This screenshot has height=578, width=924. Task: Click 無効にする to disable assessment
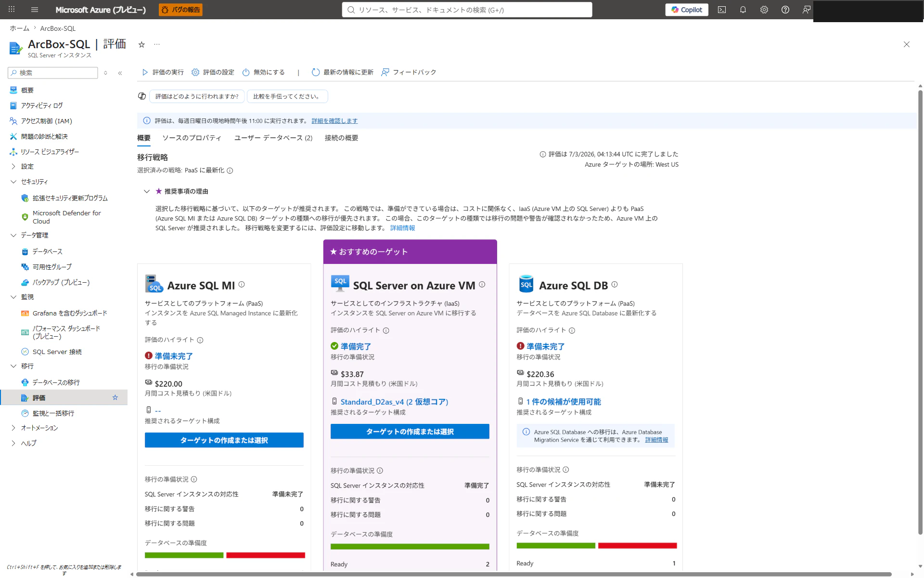tap(263, 72)
